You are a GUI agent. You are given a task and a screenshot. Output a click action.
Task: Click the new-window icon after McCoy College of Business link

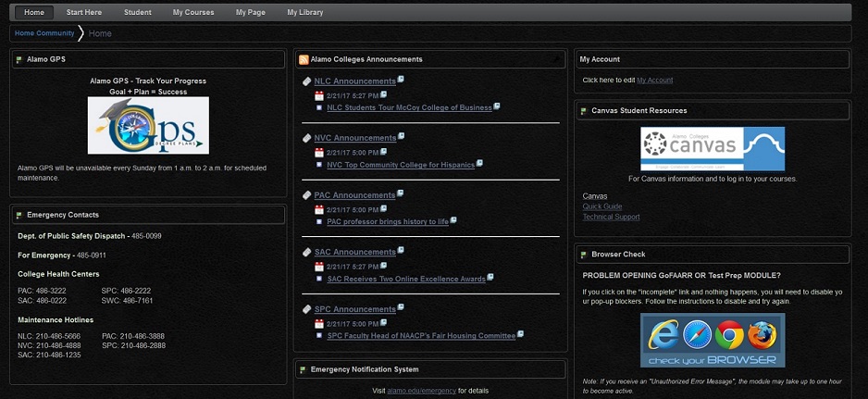point(497,106)
